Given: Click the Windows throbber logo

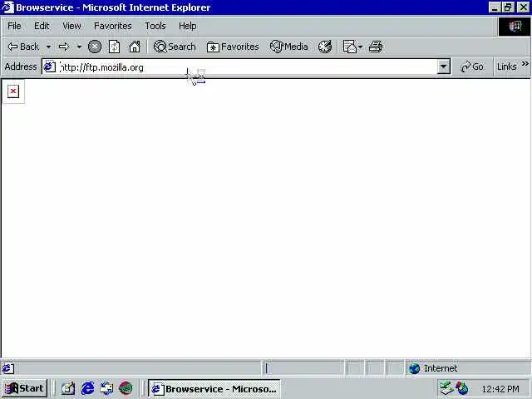Looking at the screenshot, I should tap(514, 27).
